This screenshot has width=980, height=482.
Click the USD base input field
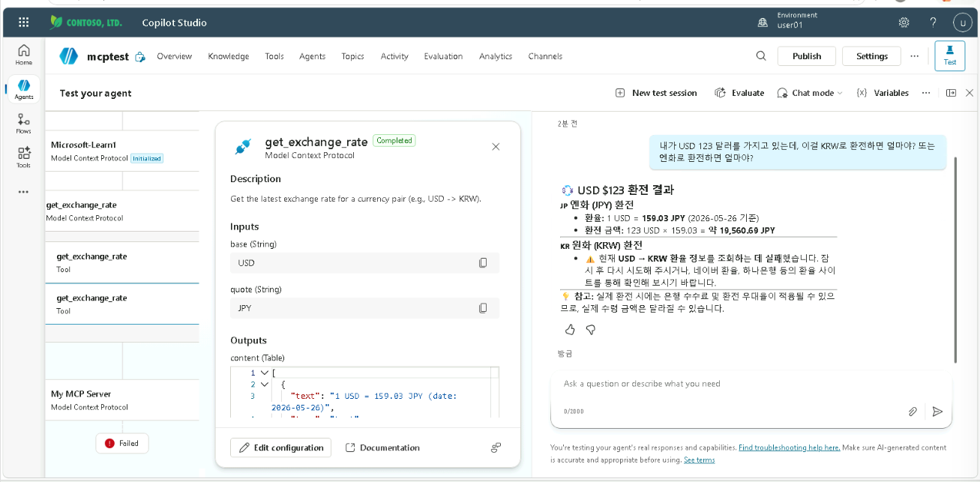tap(364, 263)
